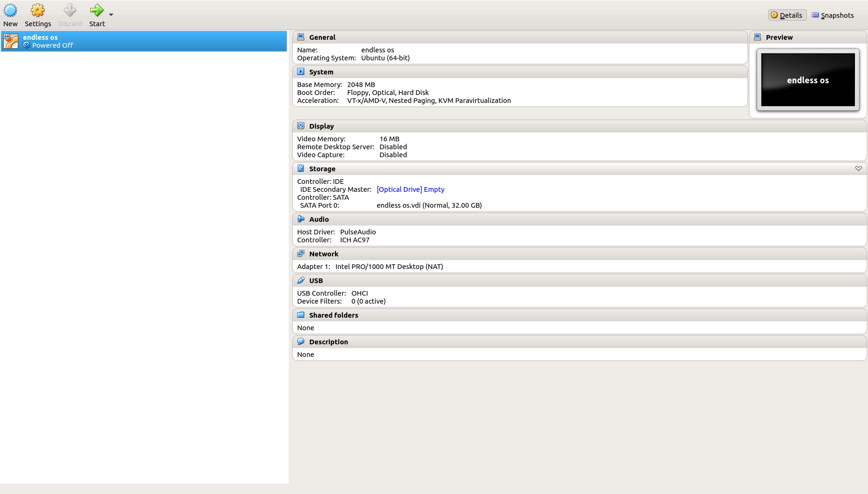
Task: Switch to the Details view
Action: (x=787, y=15)
